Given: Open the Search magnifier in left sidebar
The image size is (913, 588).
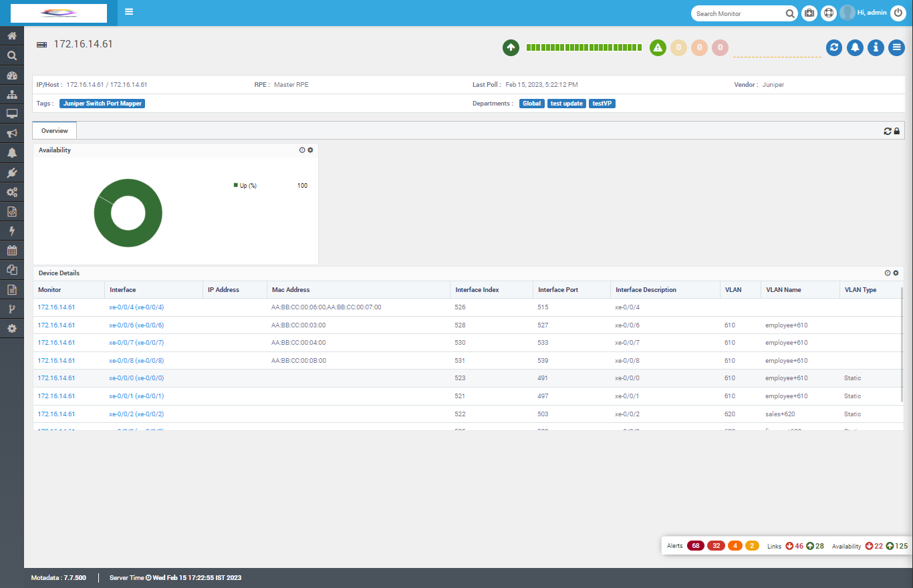Looking at the screenshot, I should click(12, 55).
